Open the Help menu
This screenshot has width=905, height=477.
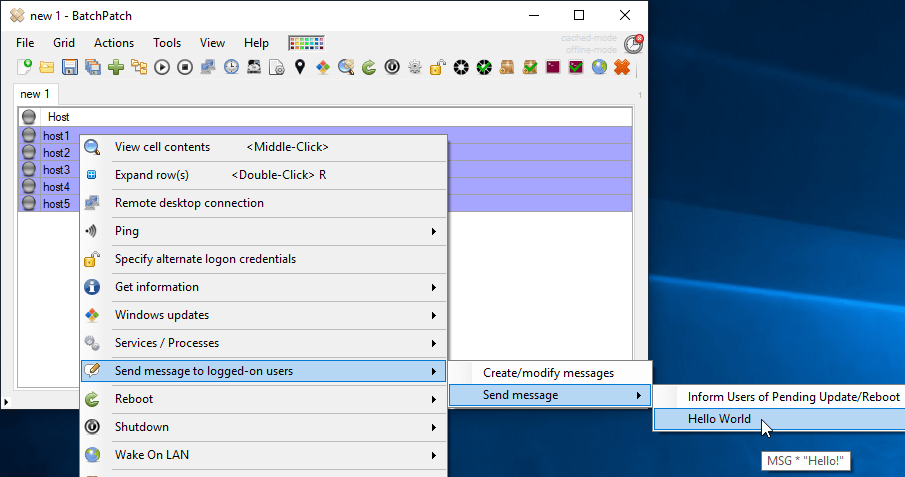coord(256,43)
